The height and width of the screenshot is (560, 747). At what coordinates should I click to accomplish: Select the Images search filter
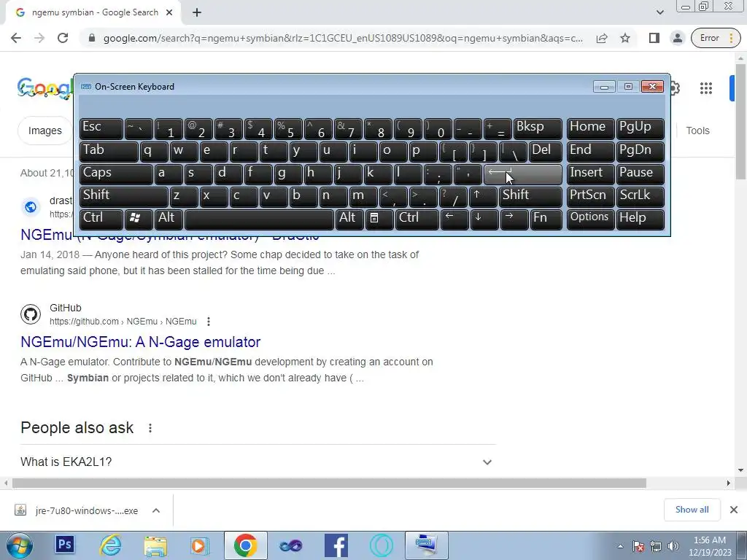(x=44, y=131)
